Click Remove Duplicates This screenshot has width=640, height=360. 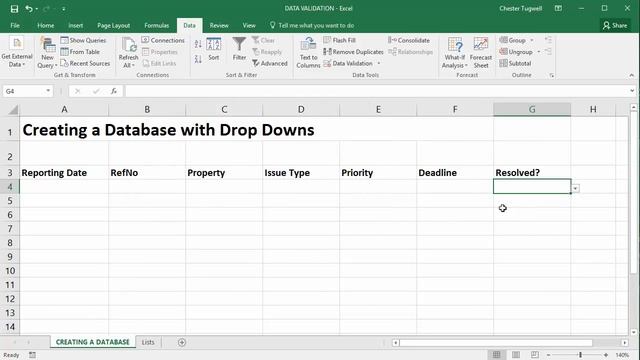pyautogui.click(x=353, y=52)
